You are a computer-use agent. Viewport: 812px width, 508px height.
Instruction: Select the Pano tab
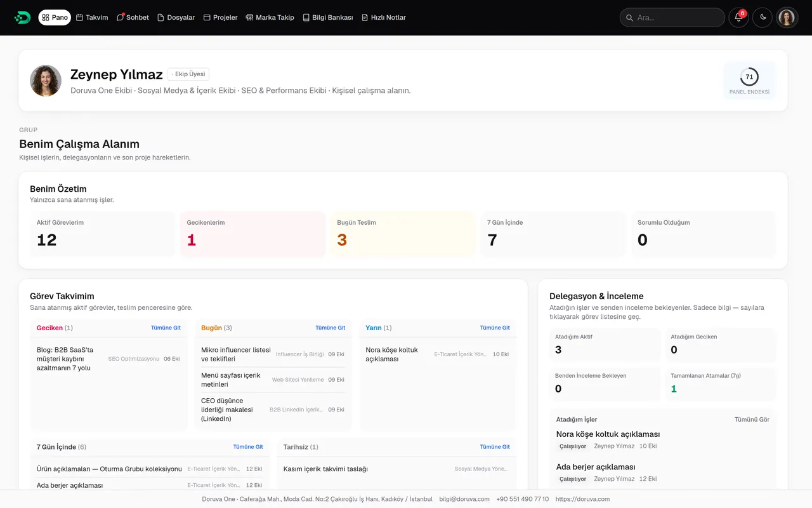[55, 18]
